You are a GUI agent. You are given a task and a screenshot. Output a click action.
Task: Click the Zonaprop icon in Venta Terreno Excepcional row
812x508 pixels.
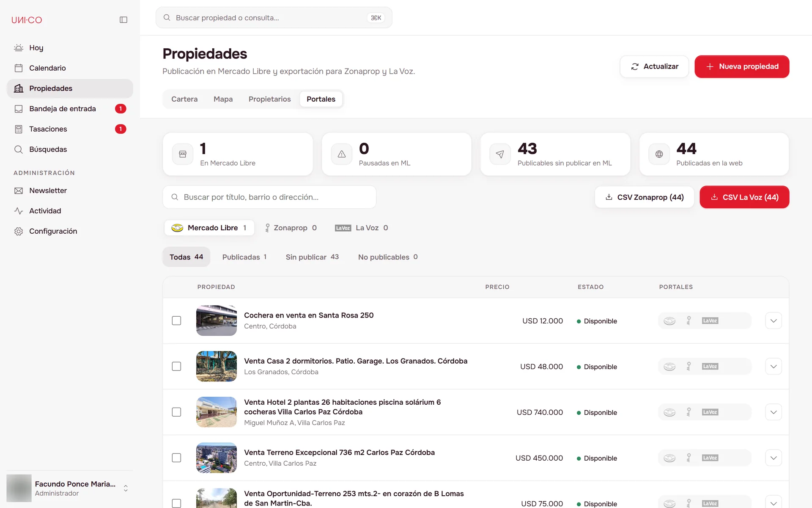(689, 458)
